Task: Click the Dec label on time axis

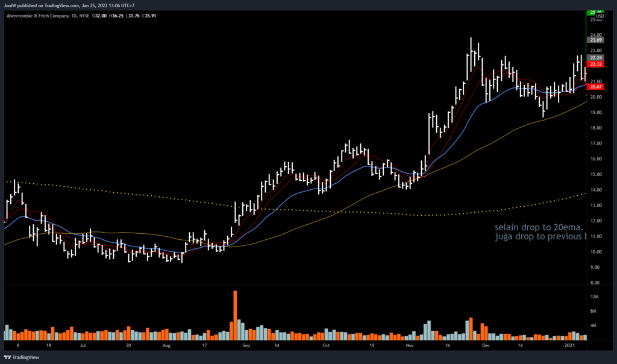Action: point(486,347)
